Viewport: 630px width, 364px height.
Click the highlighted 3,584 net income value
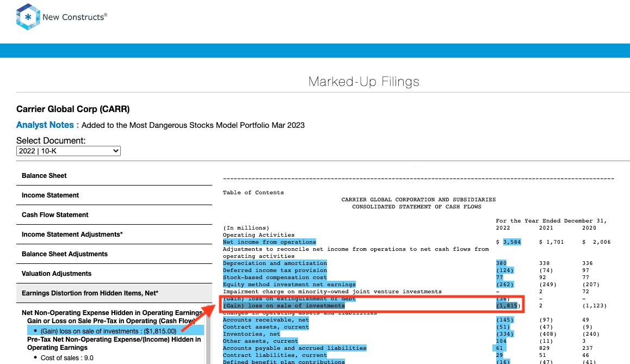(512, 242)
